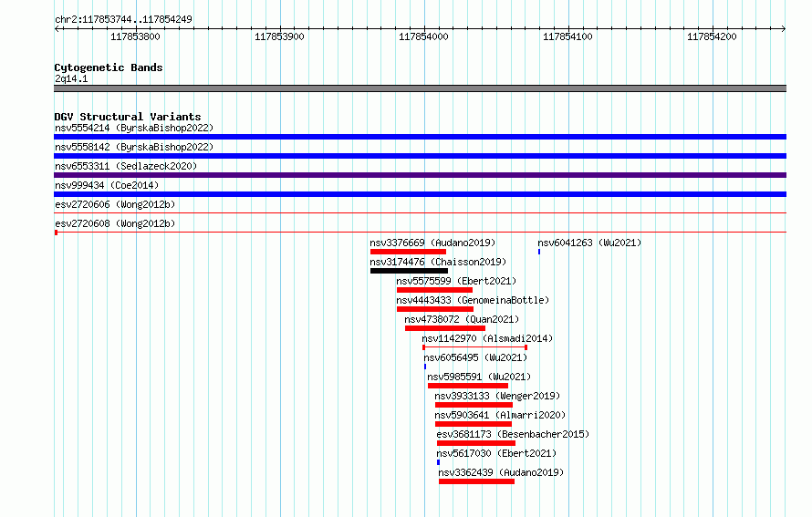The width and height of the screenshot is (812, 517).
Task: Click the esv2720608 (Wong2012b) label
Action: pos(115,223)
